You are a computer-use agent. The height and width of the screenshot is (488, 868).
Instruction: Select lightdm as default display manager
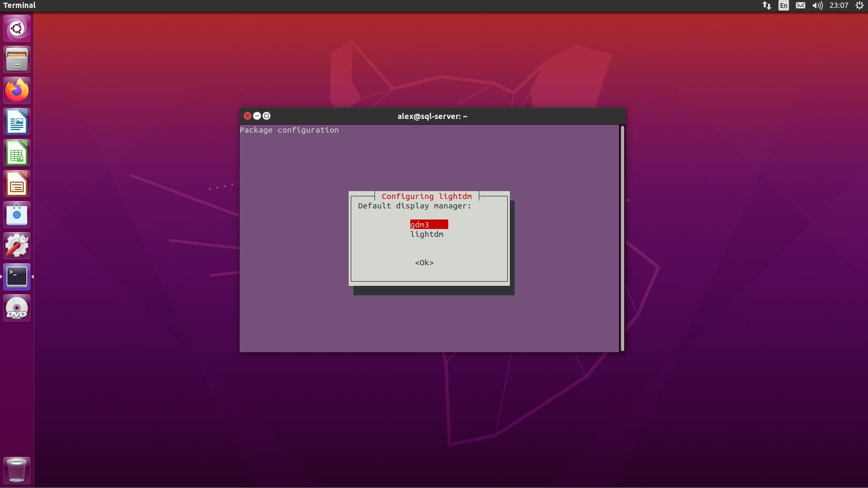tap(427, 234)
